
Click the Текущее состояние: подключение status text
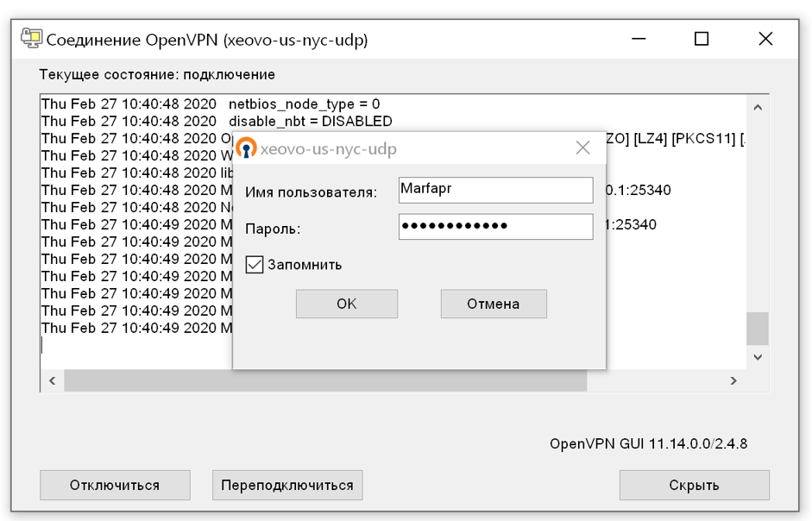157,74
